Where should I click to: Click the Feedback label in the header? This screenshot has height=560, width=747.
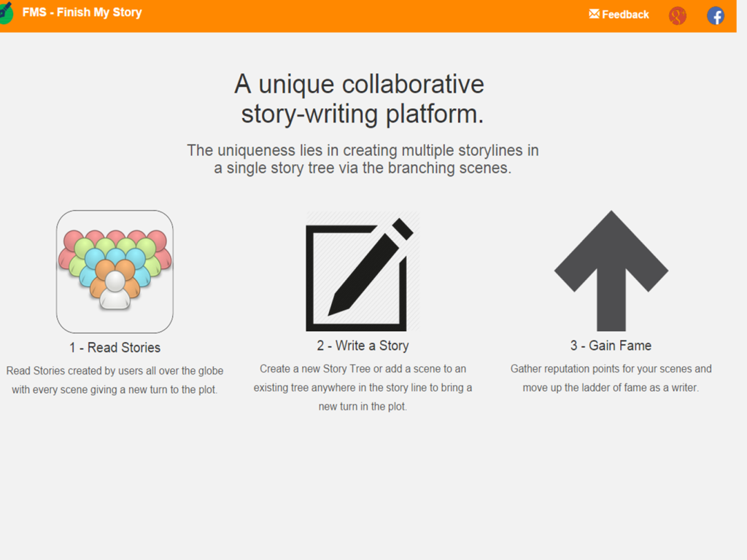(625, 14)
